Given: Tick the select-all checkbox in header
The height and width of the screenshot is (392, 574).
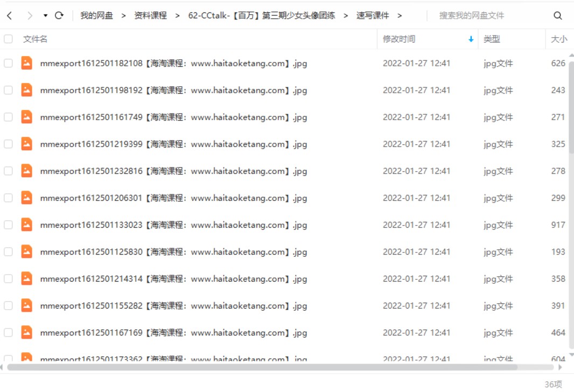Looking at the screenshot, I should point(8,39).
